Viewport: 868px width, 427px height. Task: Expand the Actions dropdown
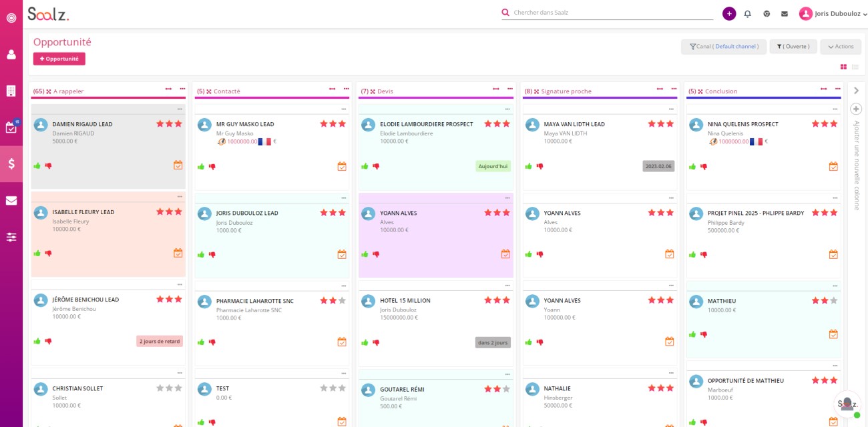coord(841,47)
